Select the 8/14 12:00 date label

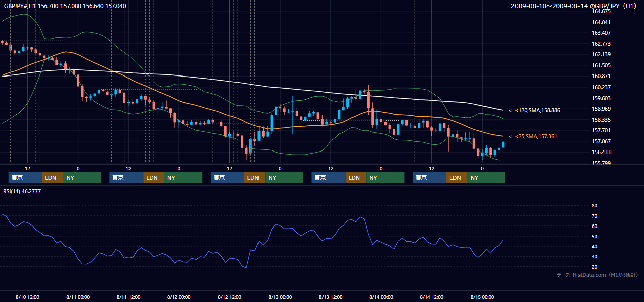pos(432,297)
